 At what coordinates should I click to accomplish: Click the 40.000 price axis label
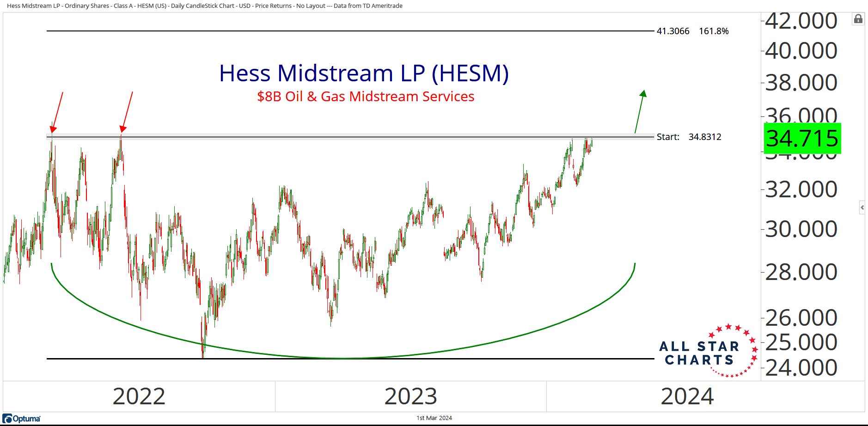click(x=801, y=50)
